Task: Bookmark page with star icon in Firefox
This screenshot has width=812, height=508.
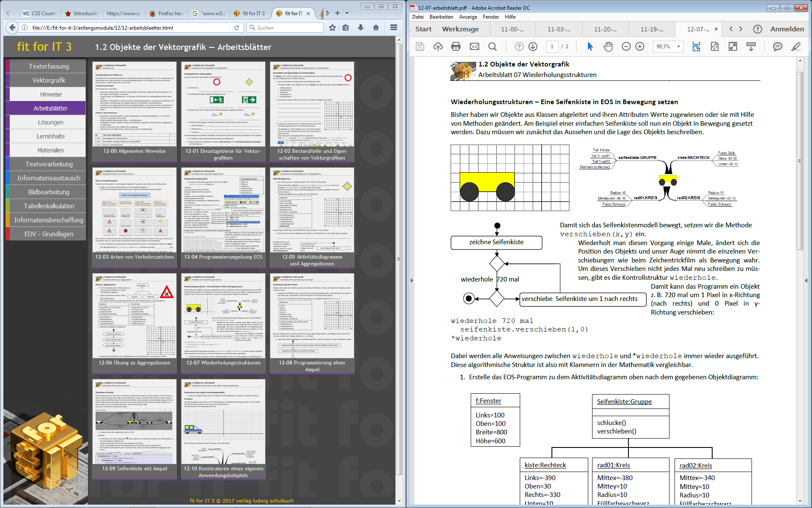Action: click(332, 28)
